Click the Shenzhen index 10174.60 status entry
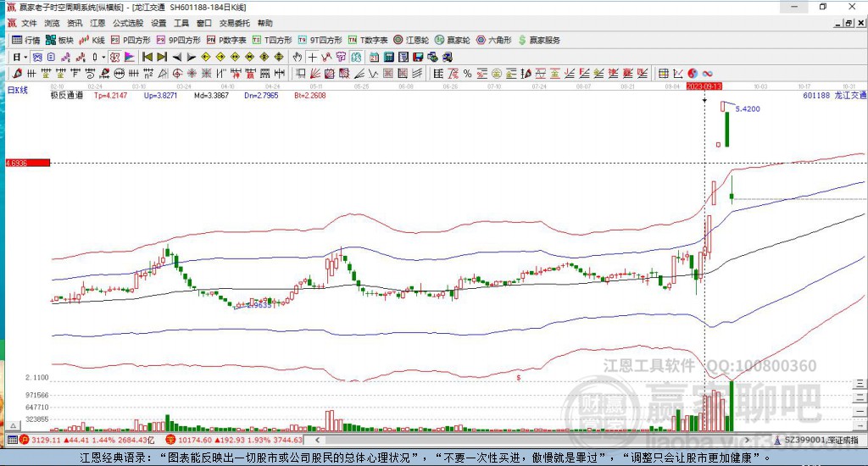868x466 pixels. (234, 440)
